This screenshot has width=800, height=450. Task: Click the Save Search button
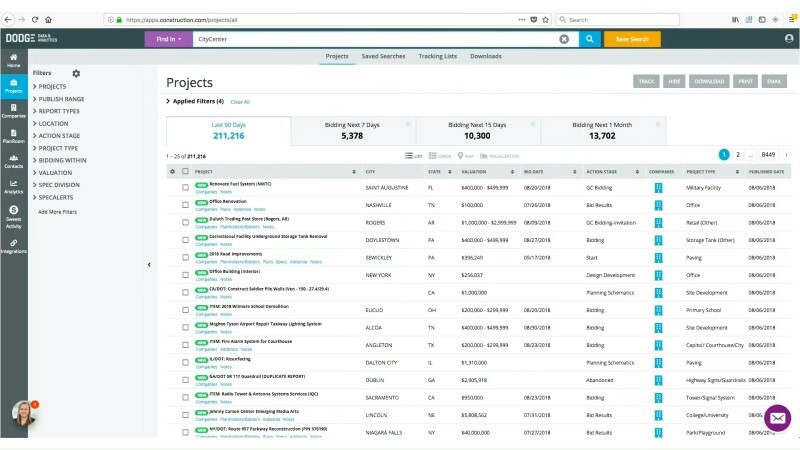point(632,39)
